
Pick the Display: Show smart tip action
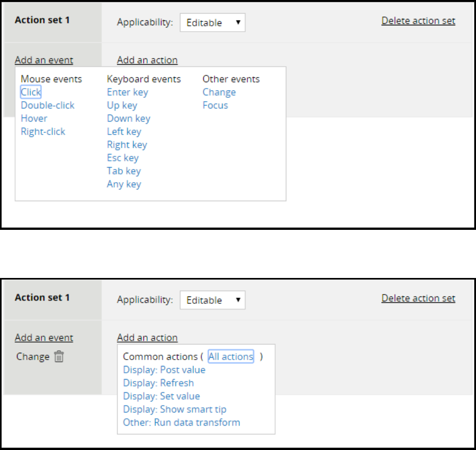pyautogui.click(x=175, y=409)
